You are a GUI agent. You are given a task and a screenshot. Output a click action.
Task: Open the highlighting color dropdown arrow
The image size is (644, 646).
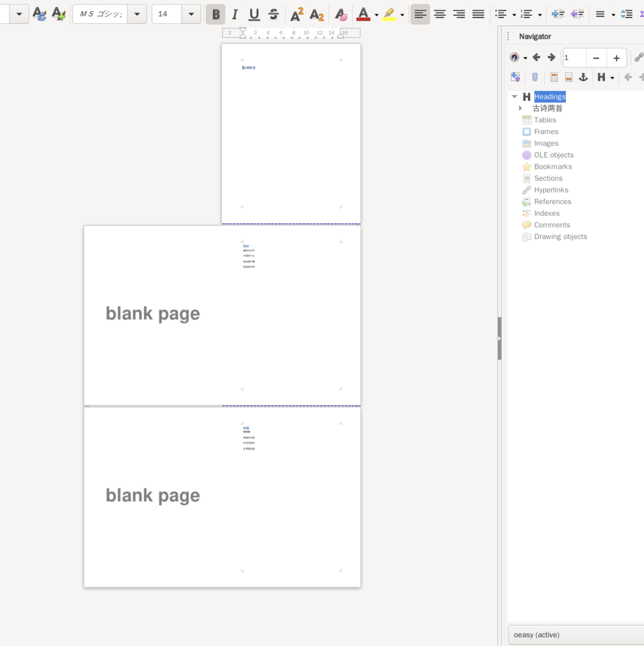(x=402, y=15)
